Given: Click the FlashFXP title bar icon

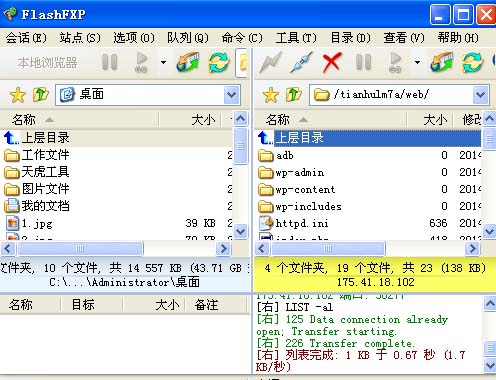Looking at the screenshot, I should [10, 14].
